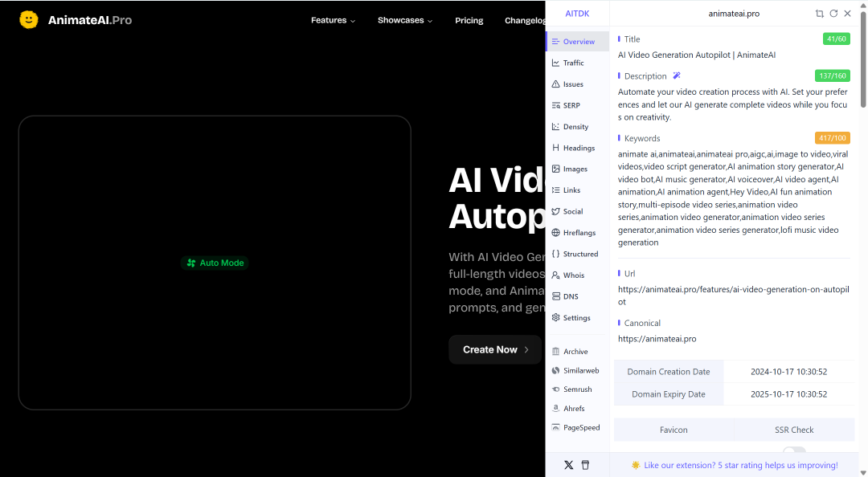Screen dimensions: 868x477
Task: Click the video preview placeholder area
Action: click(x=215, y=263)
